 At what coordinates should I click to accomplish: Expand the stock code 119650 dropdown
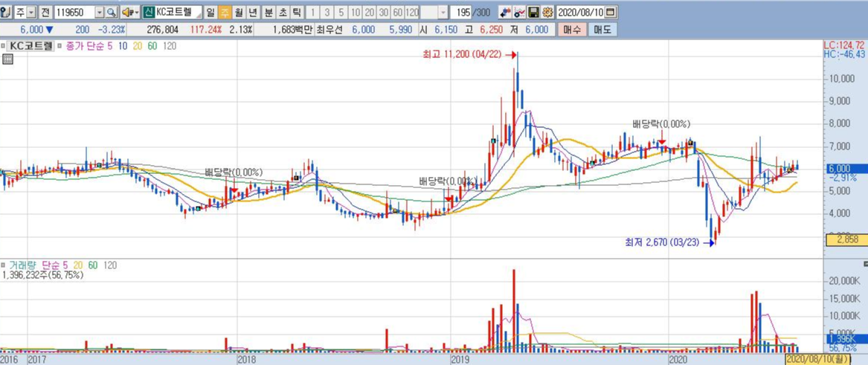[100, 12]
